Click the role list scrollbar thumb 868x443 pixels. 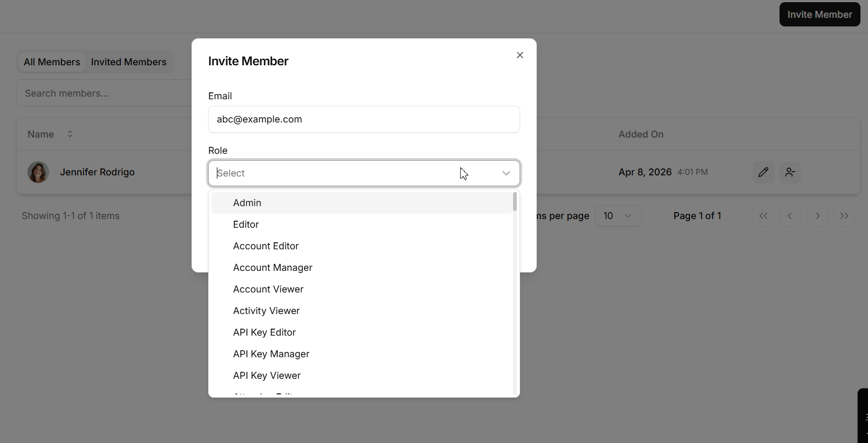click(x=515, y=202)
